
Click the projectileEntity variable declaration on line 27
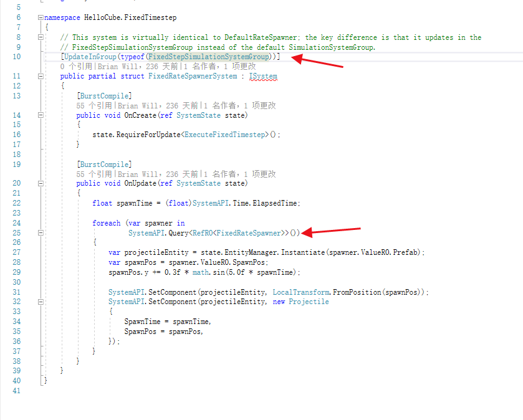pyautogui.click(x=156, y=252)
